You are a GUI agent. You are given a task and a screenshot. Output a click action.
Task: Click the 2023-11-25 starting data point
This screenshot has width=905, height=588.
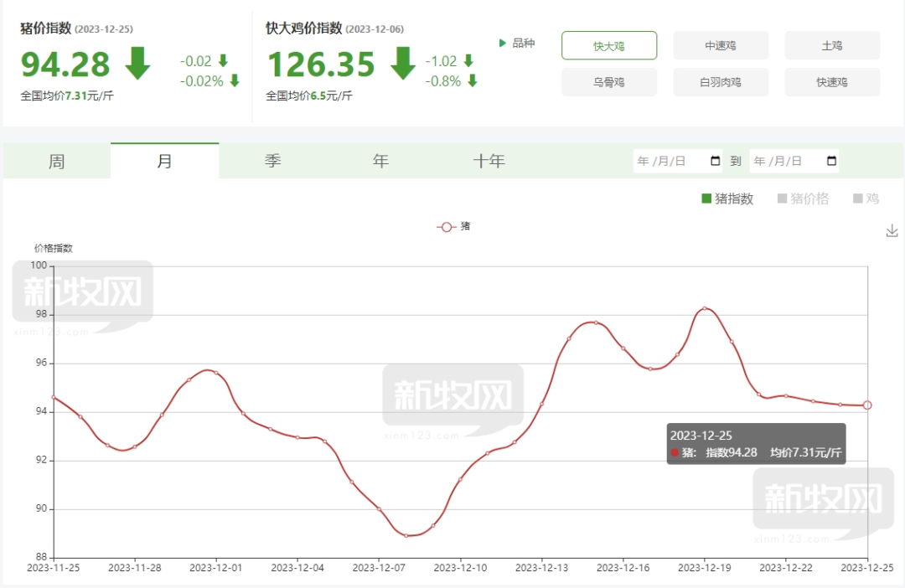click(54, 397)
